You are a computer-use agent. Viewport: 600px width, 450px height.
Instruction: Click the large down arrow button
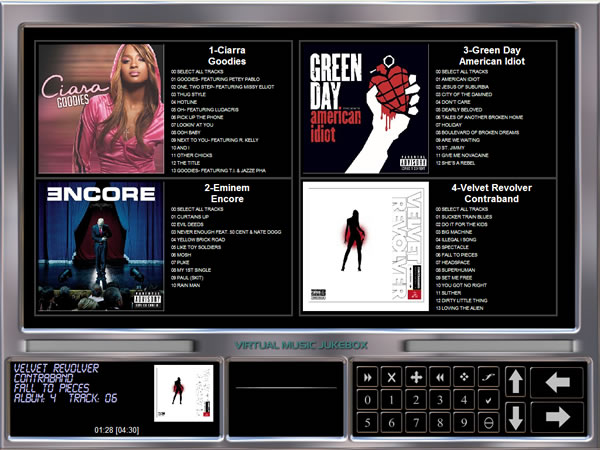pyautogui.click(x=515, y=417)
